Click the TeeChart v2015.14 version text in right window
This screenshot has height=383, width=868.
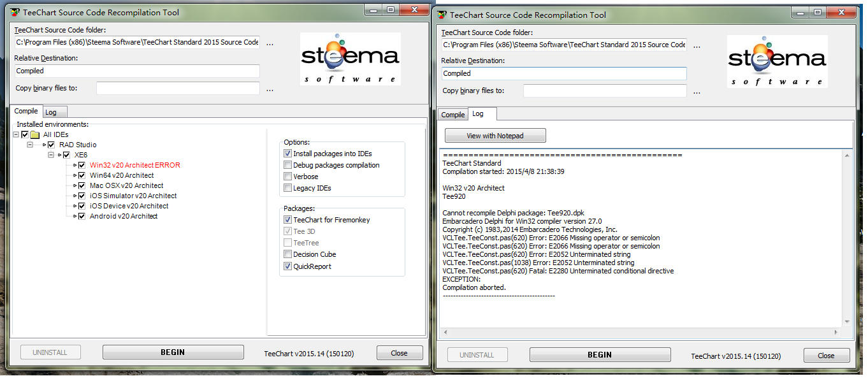(736, 356)
